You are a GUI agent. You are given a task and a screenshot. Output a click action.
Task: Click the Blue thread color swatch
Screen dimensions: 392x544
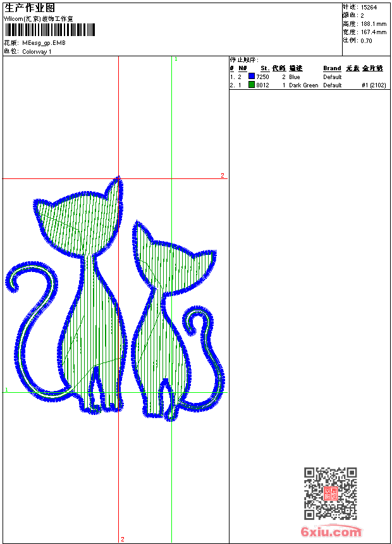coord(252,76)
